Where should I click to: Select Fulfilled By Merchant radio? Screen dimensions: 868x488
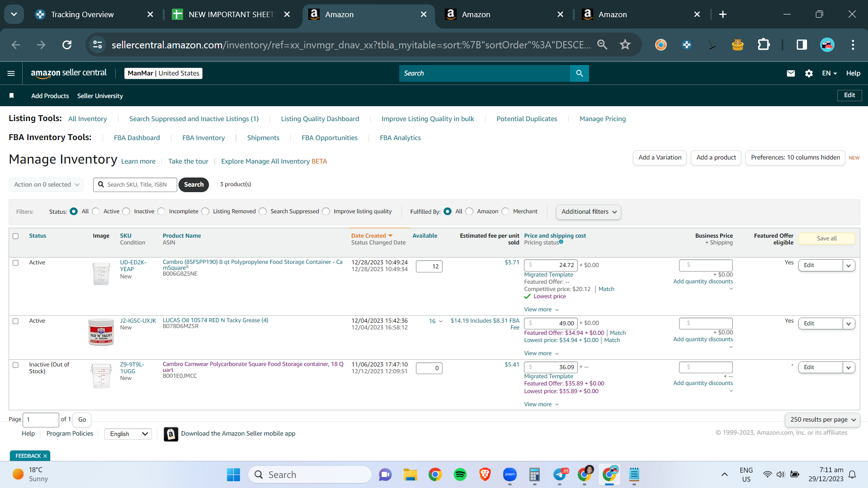coord(505,211)
